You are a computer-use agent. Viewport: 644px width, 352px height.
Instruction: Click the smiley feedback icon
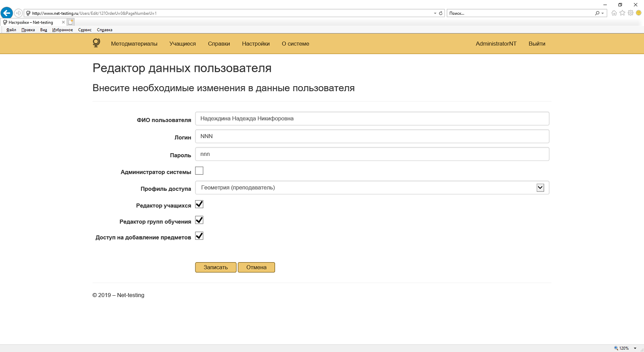638,13
